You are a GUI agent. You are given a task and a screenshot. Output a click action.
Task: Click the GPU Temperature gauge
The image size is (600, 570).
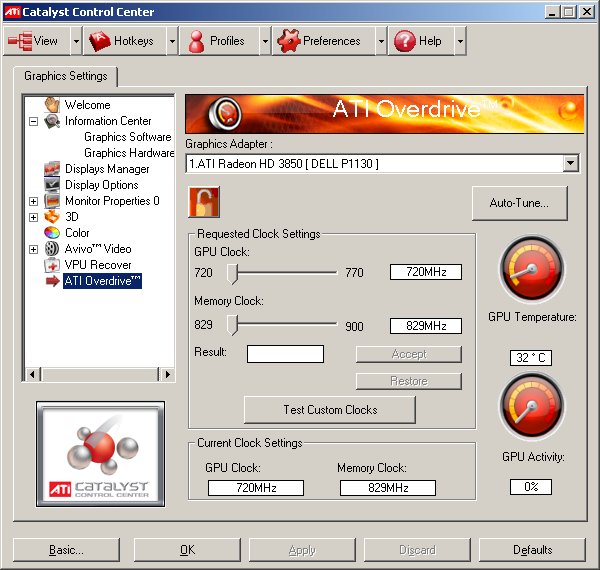(532, 270)
